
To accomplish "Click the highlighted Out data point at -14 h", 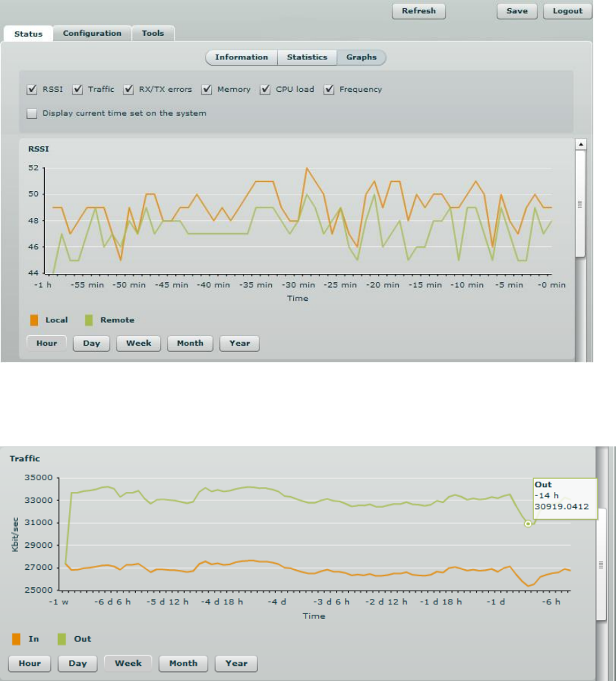I will 528,524.
